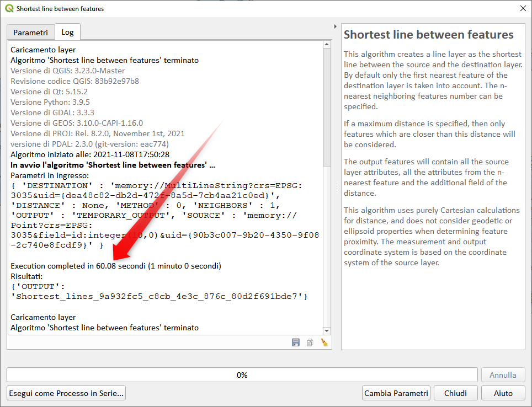This screenshot has height=407, width=532.
Task: Copy the log entries icon
Action: click(310, 342)
